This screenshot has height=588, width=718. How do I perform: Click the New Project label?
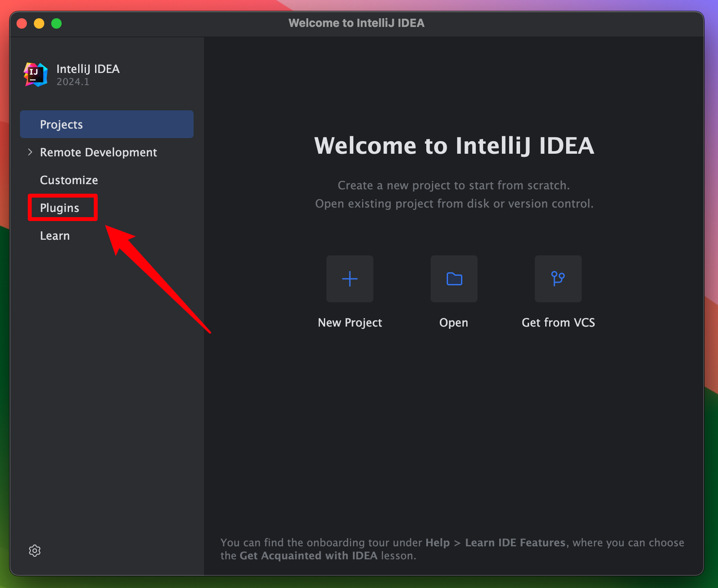(350, 323)
